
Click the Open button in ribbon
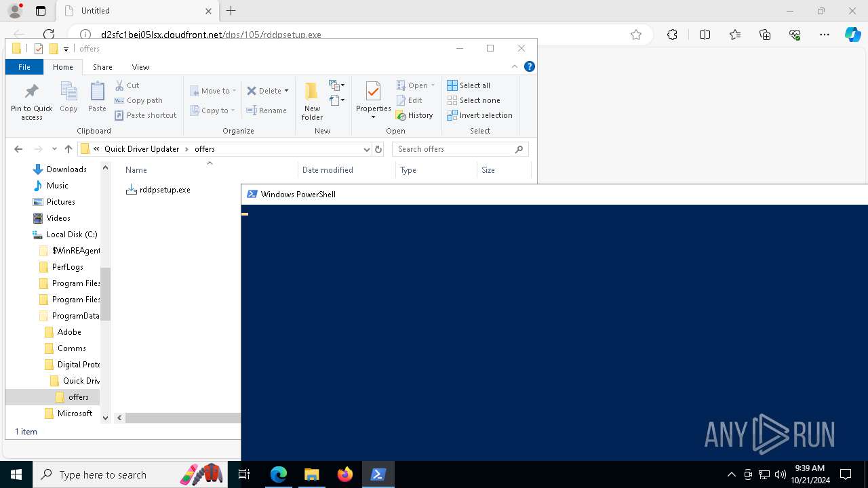tap(415, 85)
